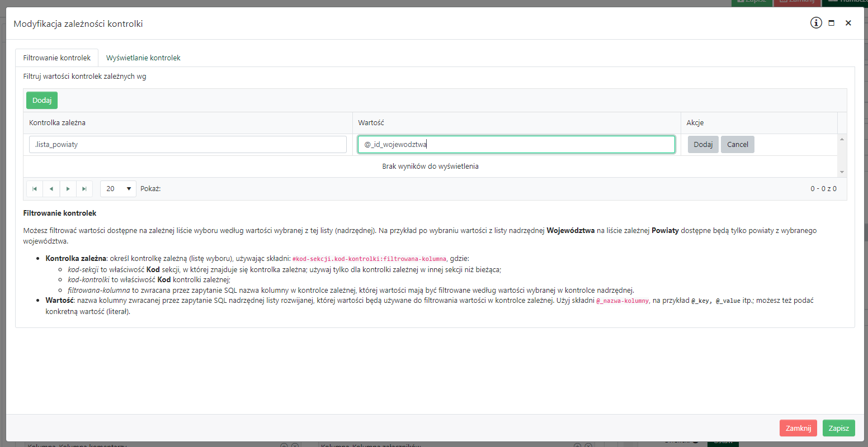The height and width of the screenshot is (447, 868).
Task: Click the '#kod-sekcji.kod-kontrolki:filtrowana-kolumna' code snippet
Action: tap(369, 259)
